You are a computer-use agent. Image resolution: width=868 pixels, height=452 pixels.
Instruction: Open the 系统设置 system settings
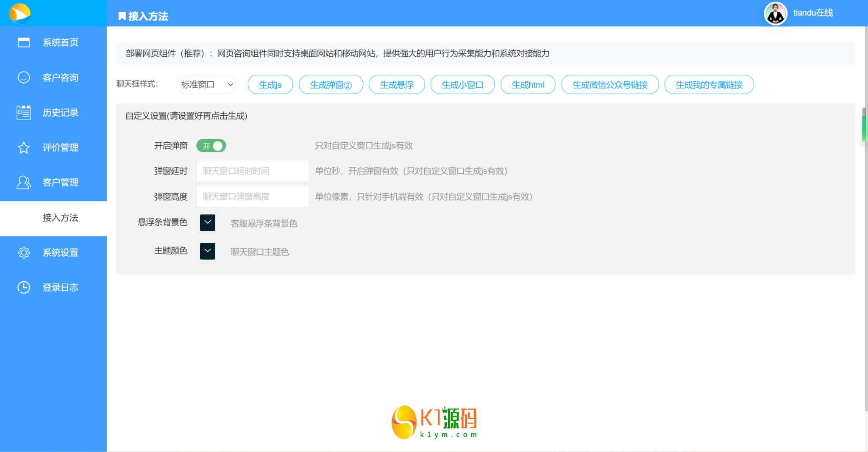click(x=59, y=252)
